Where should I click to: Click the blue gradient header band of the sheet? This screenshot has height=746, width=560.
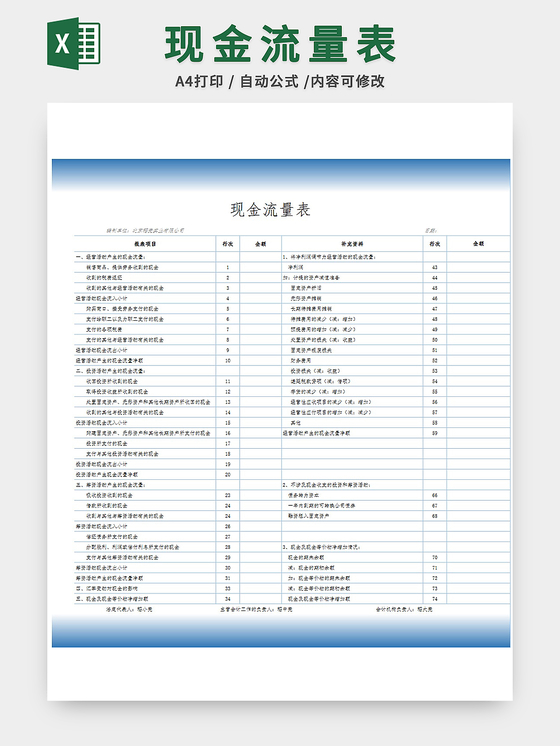tap(281, 175)
